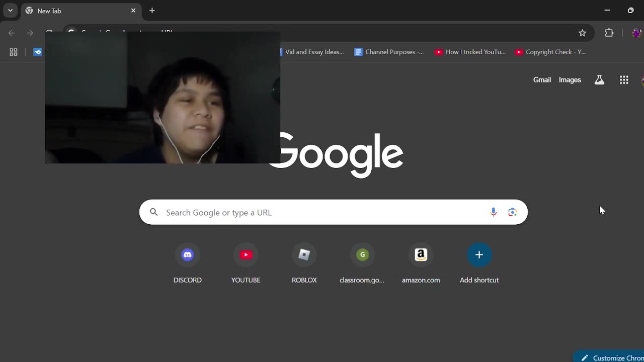Click the magnifier icon in search box

pyautogui.click(x=154, y=212)
